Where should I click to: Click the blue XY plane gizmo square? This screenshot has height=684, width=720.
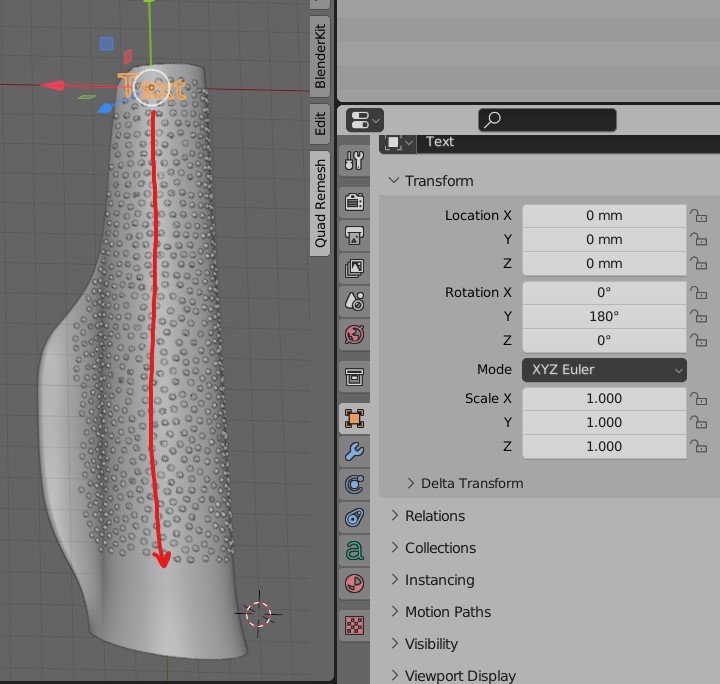(x=107, y=44)
